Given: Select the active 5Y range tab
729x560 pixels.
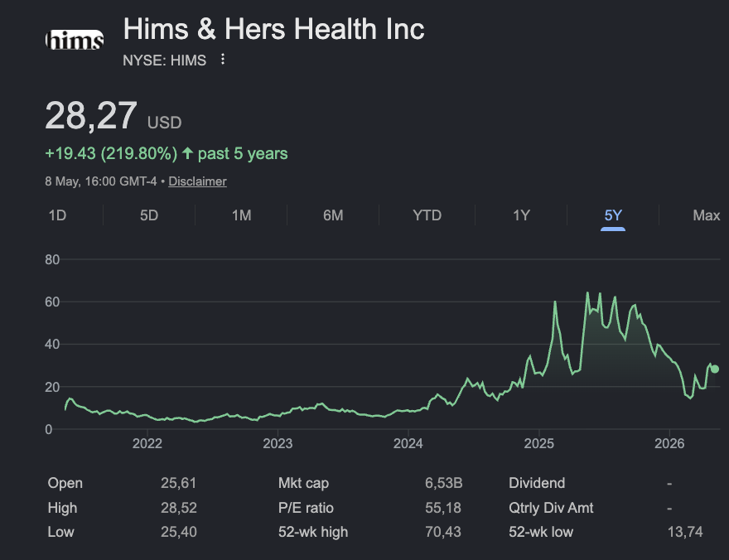Looking at the screenshot, I should tap(613, 215).
